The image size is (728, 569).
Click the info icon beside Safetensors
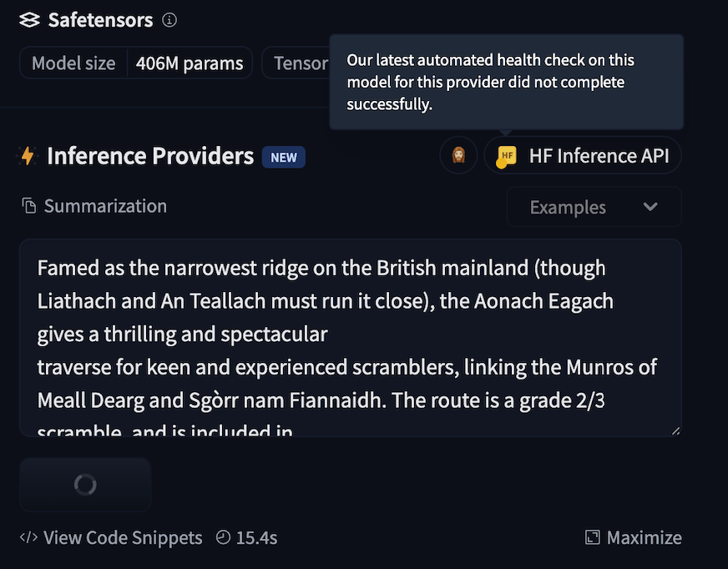pos(169,20)
